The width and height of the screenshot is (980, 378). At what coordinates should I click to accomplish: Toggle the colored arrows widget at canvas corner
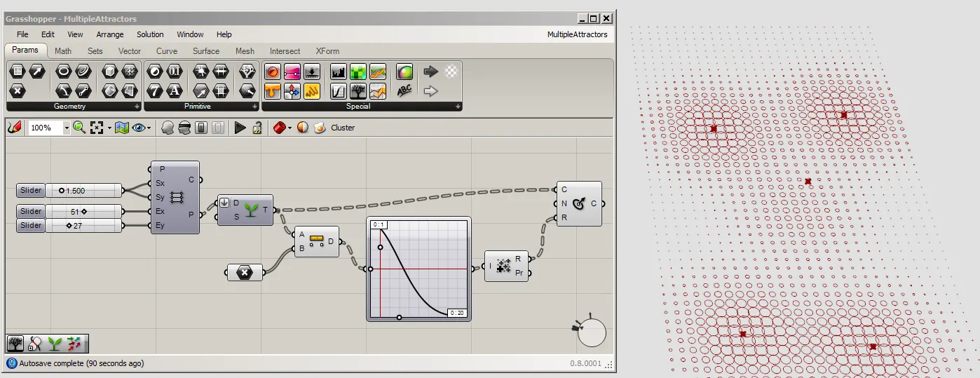(74, 344)
